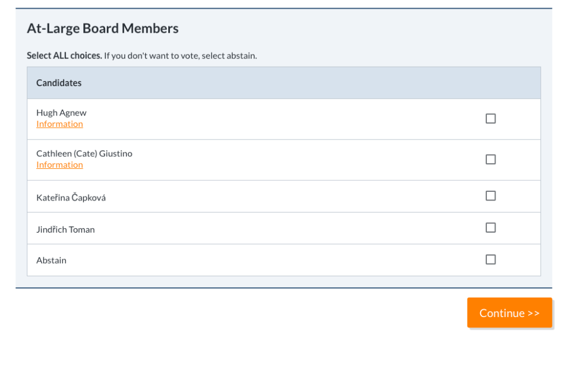Click the Jindřich Toman candidate name
The image size is (588, 378).
(x=65, y=229)
